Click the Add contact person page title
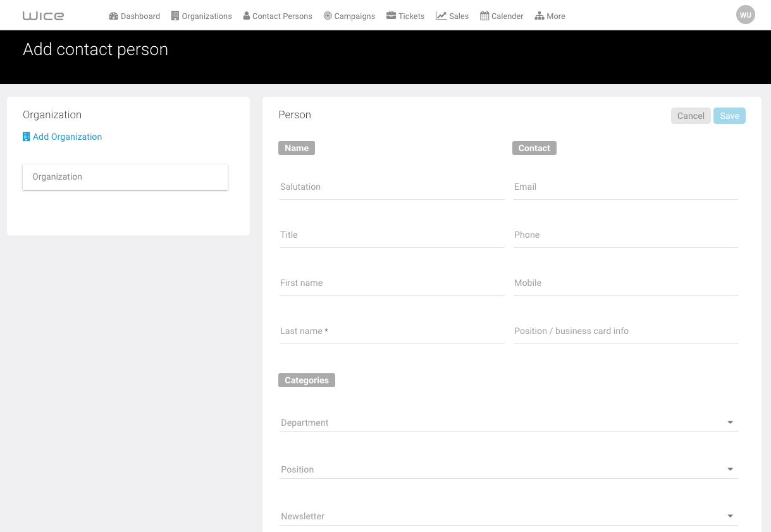Image resolution: width=771 pixels, height=532 pixels. coord(96,50)
